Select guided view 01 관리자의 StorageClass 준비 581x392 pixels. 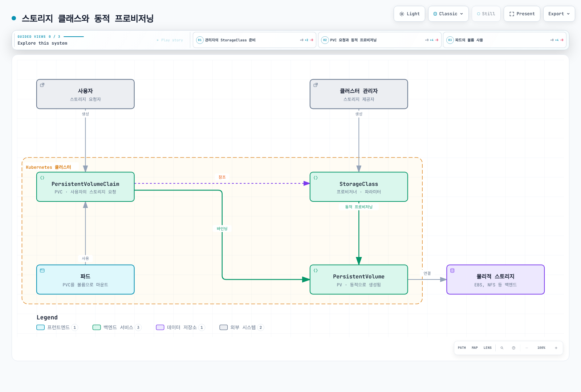[254, 40]
